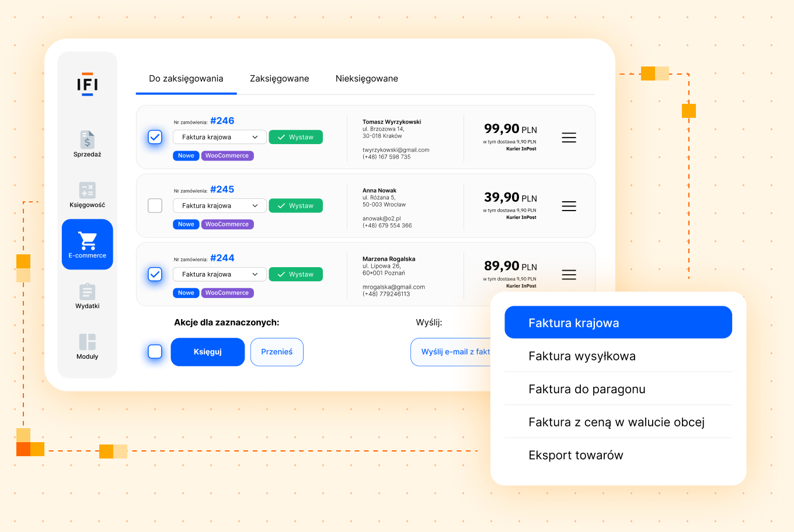Click customer name Marzena Rogalska
The image size is (794, 532).
389,259
